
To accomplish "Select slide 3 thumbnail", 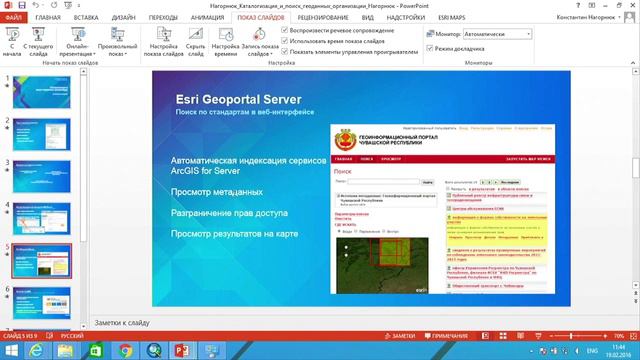I will (x=42, y=176).
